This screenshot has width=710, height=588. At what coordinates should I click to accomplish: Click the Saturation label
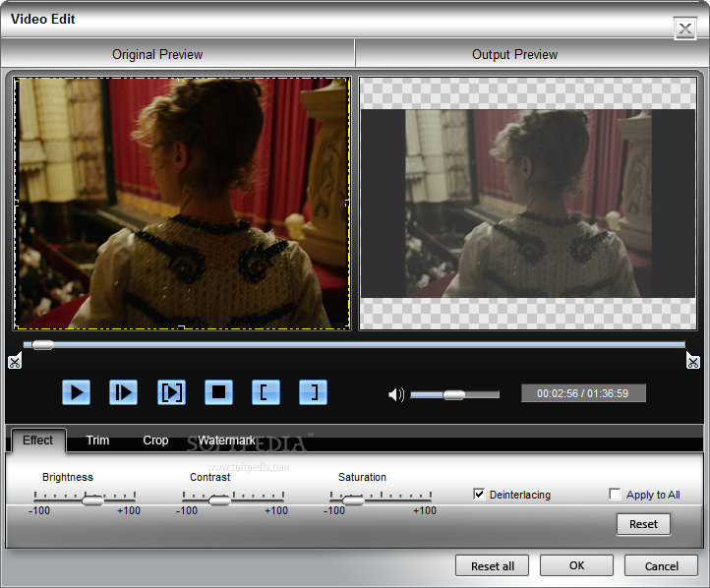coord(362,477)
